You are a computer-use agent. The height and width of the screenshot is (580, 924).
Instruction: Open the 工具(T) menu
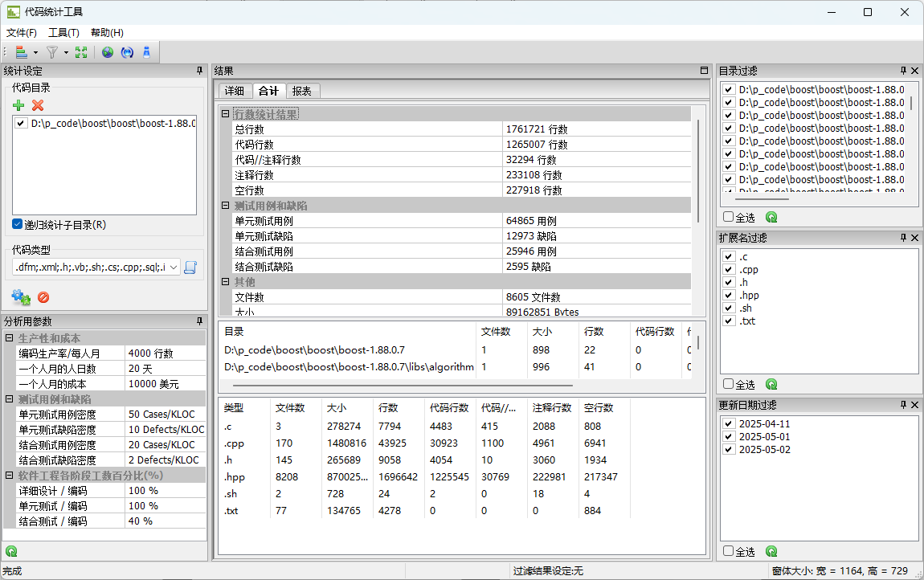[x=63, y=33]
